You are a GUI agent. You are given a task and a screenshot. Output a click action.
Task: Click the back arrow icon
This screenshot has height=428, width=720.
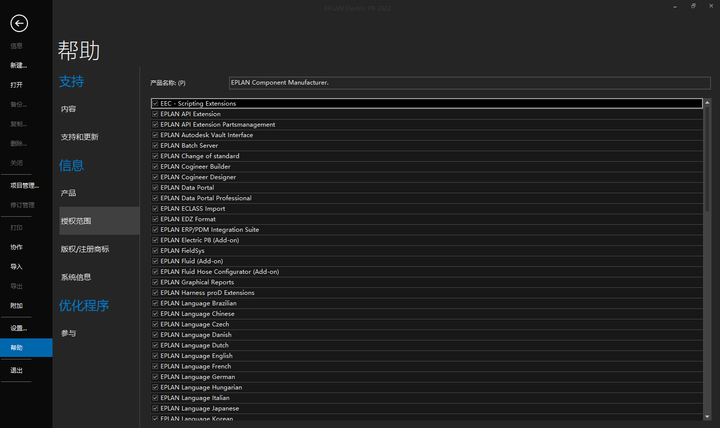point(19,23)
